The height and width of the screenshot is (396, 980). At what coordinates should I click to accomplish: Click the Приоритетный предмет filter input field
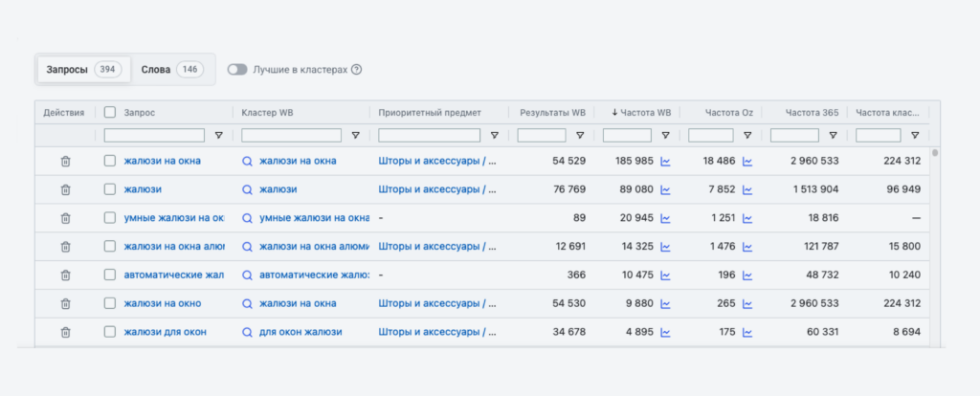pos(430,136)
